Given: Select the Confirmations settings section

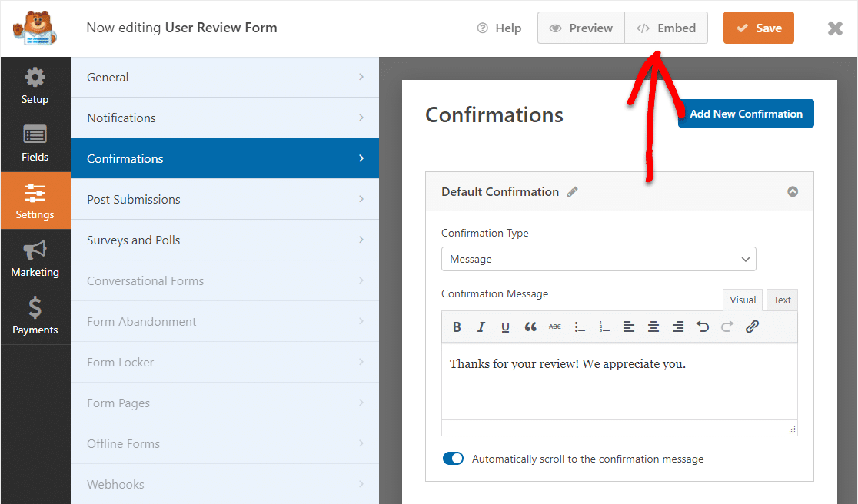Looking at the screenshot, I should click(225, 158).
